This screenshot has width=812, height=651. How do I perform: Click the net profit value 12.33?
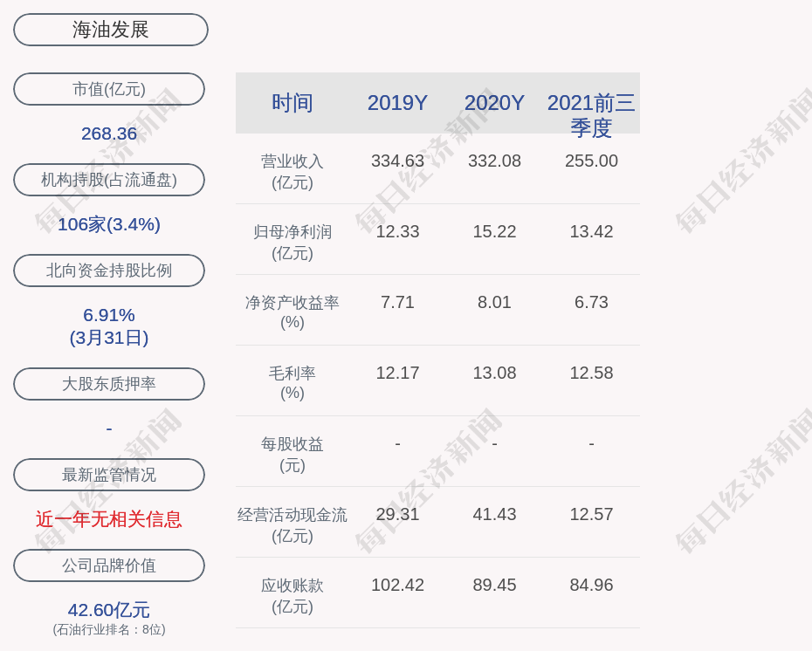(398, 231)
